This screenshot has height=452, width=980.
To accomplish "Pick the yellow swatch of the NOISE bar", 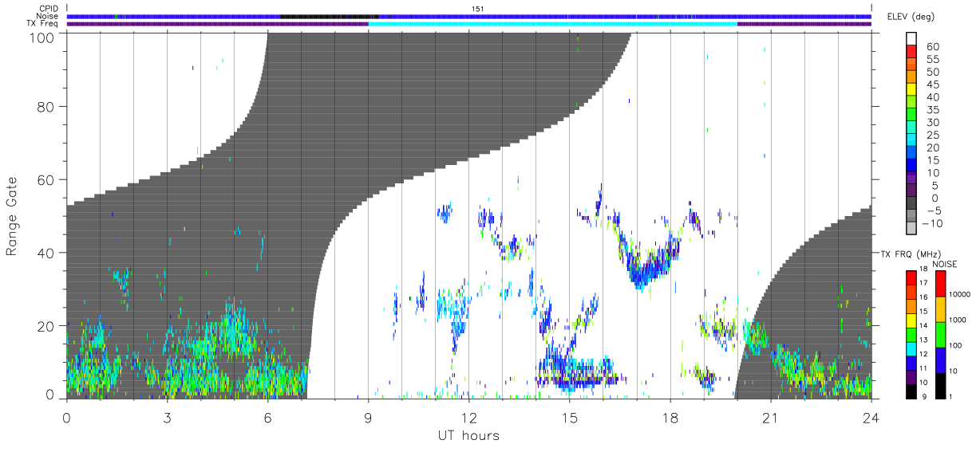I will pyautogui.click(x=941, y=309).
